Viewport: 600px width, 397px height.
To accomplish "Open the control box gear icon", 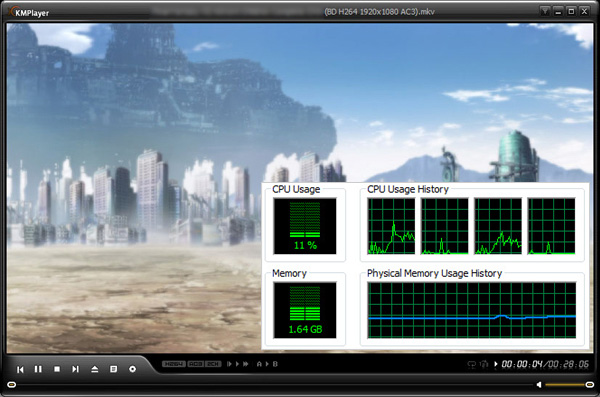I will pos(132,369).
